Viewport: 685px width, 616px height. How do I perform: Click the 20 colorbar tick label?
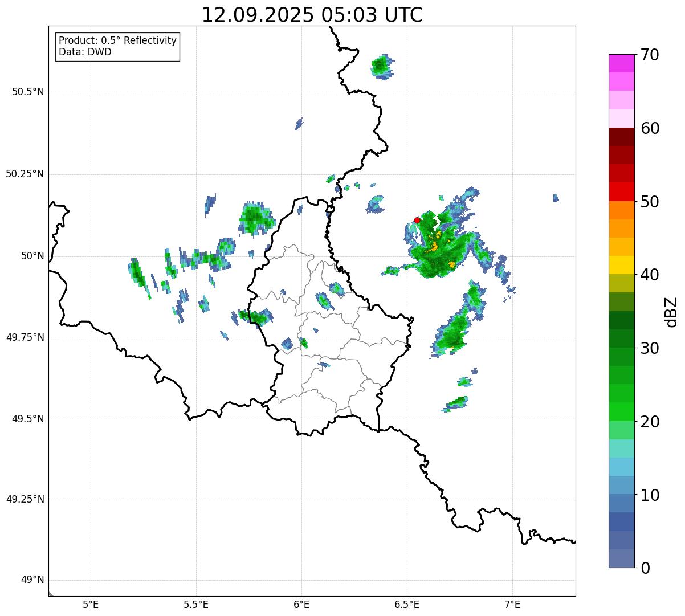tap(650, 422)
